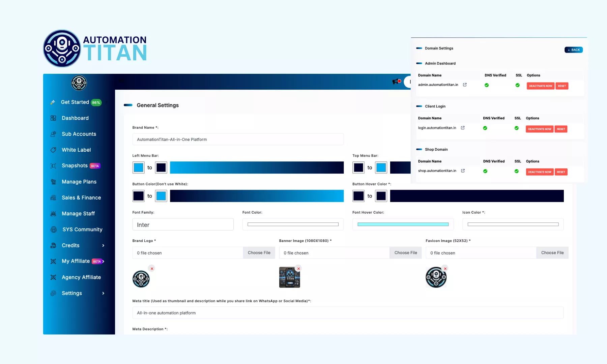Click the Meta title input field
Viewport: 607px width, 364px height.
[348, 313]
